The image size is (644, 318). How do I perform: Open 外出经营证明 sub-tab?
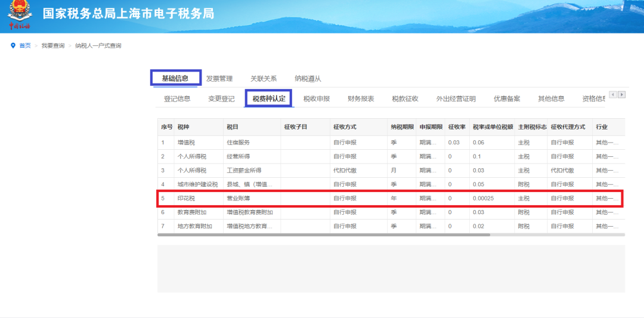[456, 98]
